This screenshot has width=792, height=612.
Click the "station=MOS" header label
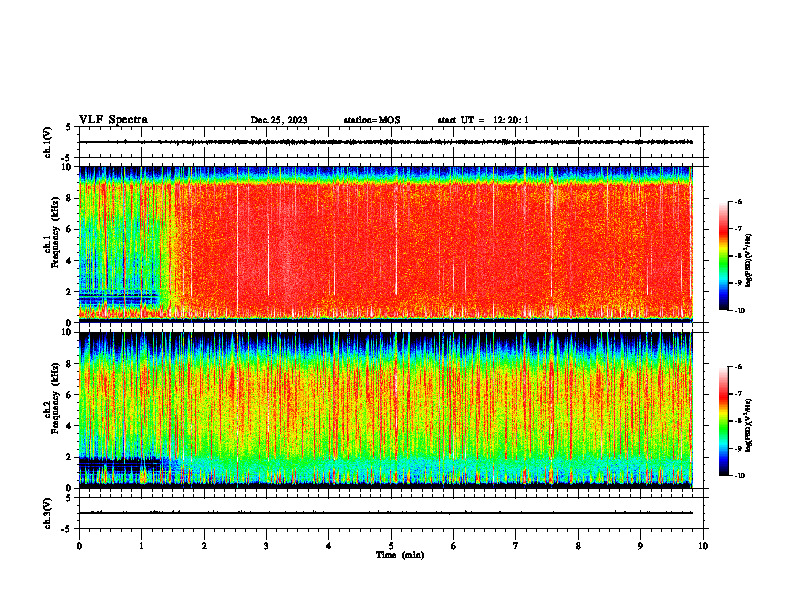(x=372, y=120)
